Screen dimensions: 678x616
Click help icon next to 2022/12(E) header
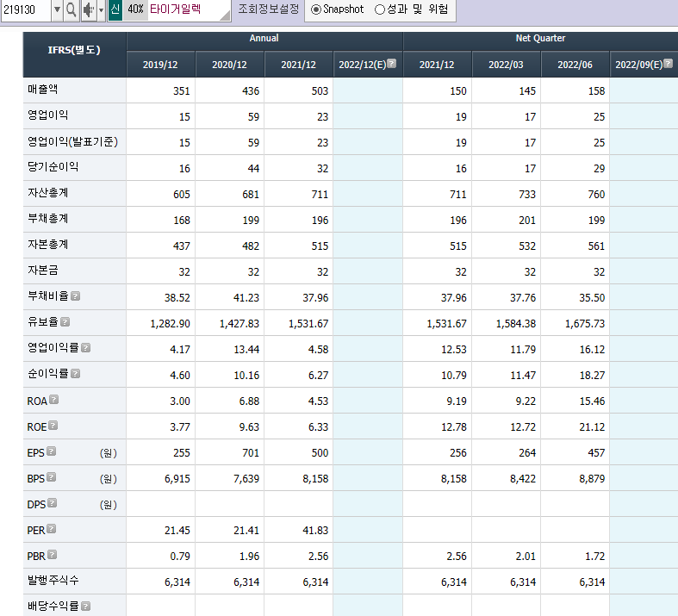[392, 64]
